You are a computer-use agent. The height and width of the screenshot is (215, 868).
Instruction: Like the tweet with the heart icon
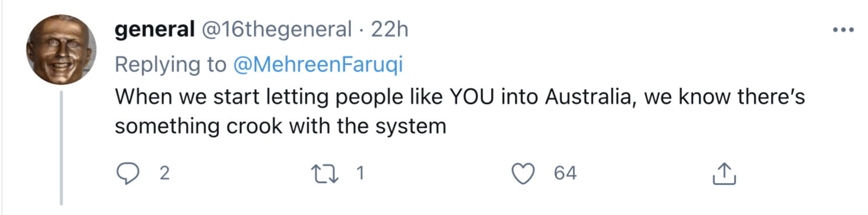[x=526, y=174]
